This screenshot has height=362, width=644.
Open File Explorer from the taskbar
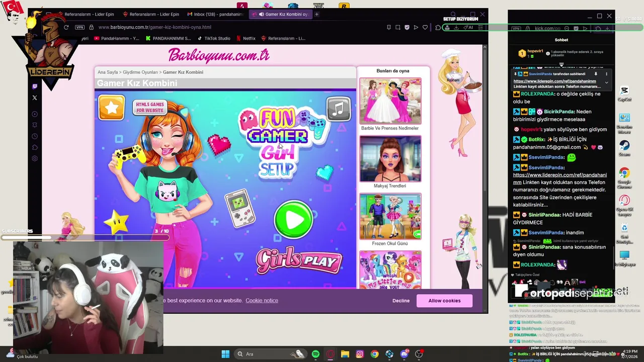pyautogui.click(x=345, y=354)
